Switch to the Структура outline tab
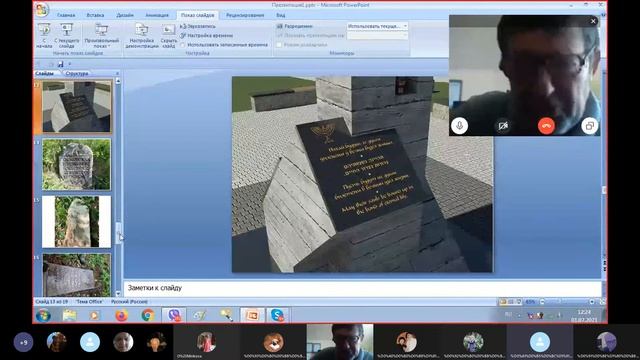640x360 pixels. pyautogui.click(x=77, y=73)
